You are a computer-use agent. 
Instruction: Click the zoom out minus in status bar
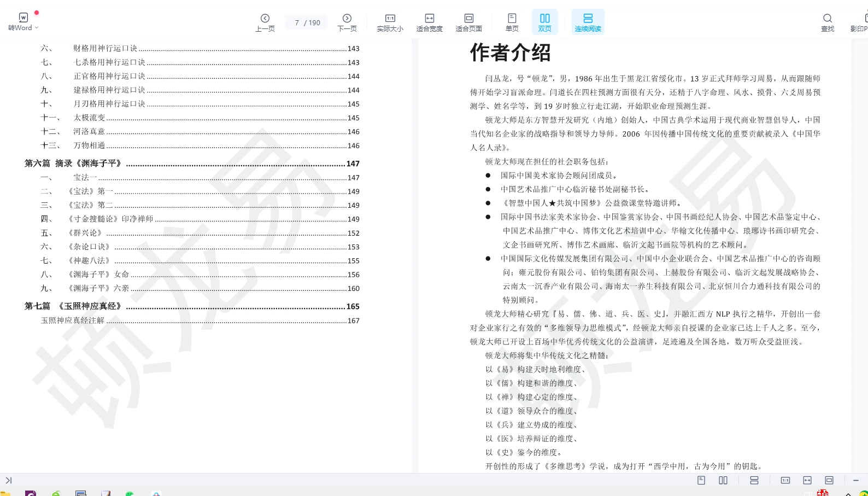click(856, 480)
